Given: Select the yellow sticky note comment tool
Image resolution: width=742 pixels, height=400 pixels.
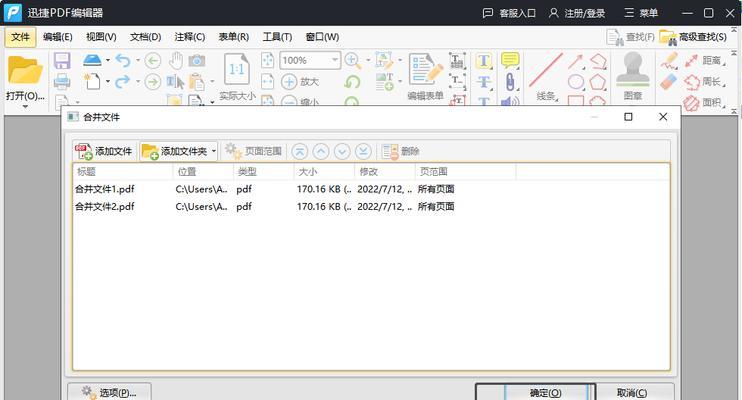Looking at the screenshot, I should [510, 60].
